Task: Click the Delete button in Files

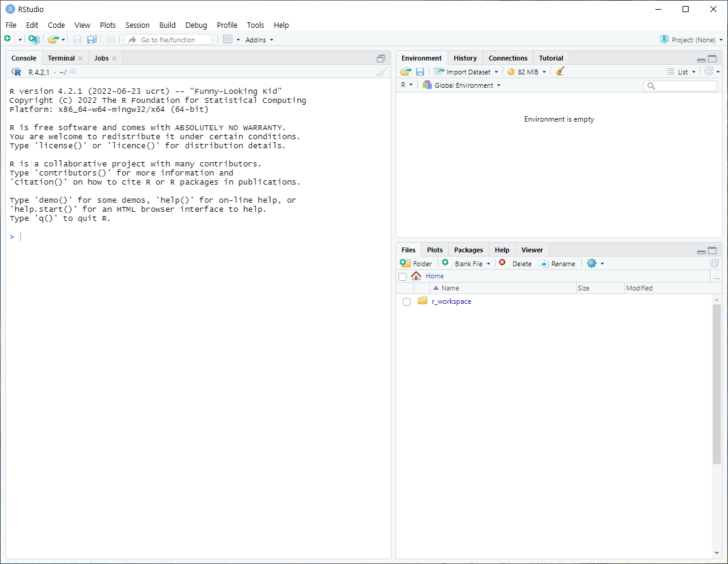Action: (x=515, y=263)
